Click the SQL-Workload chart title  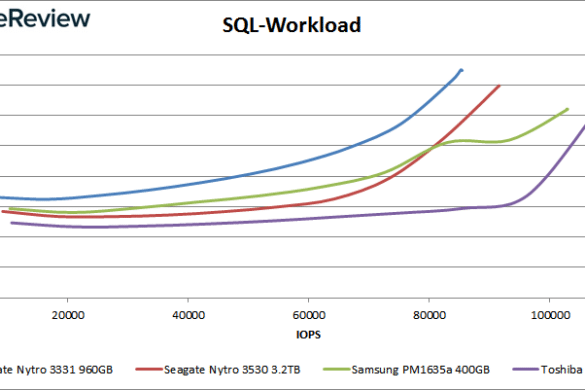(x=291, y=25)
